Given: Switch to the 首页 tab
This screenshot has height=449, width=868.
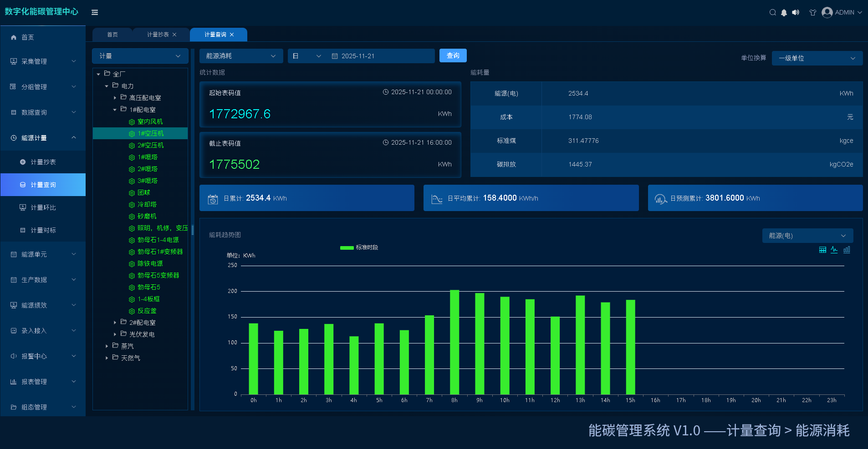Looking at the screenshot, I should click(112, 35).
